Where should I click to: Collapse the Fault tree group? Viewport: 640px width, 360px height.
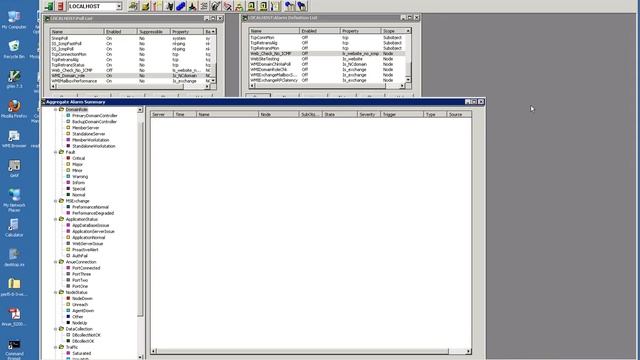coord(56,152)
